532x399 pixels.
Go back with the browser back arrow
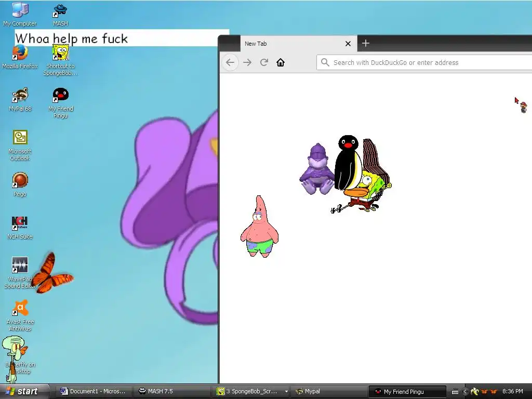point(230,62)
